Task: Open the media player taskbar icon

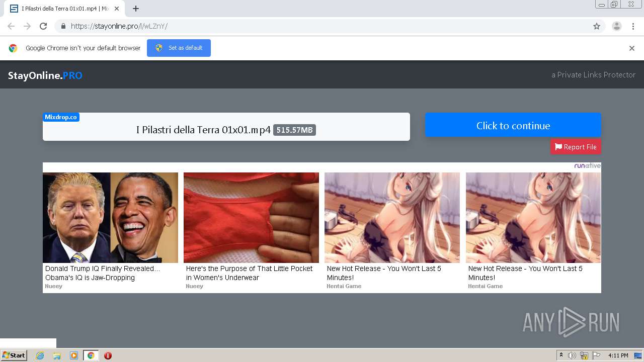Action: click(x=74, y=355)
